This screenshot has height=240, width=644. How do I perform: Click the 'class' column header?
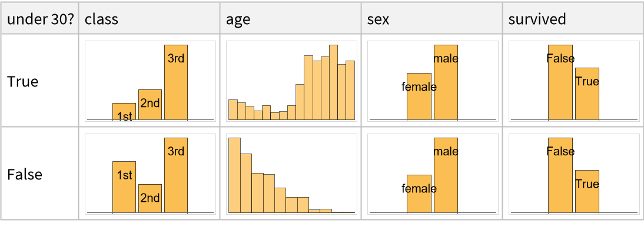pos(101,19)
